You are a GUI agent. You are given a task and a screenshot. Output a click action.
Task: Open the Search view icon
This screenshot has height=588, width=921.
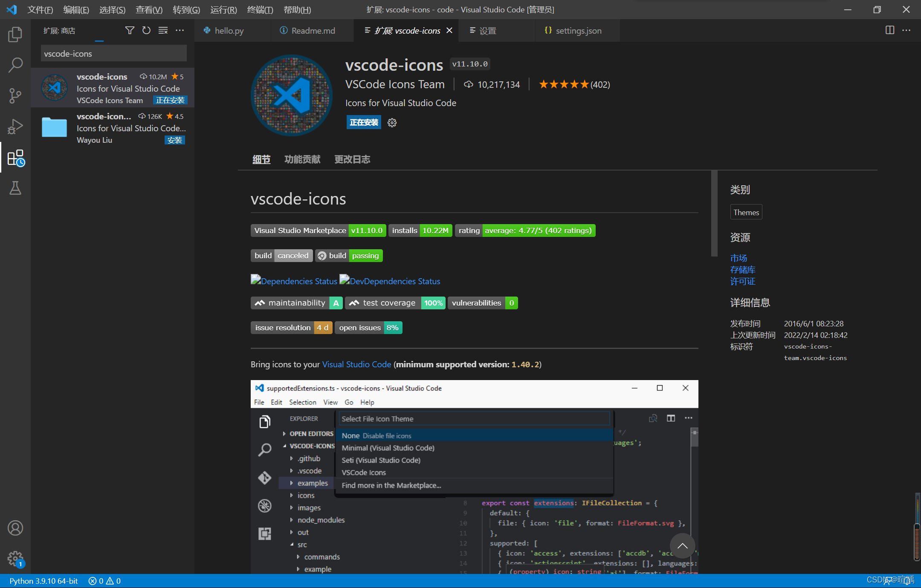coord(15,65)
